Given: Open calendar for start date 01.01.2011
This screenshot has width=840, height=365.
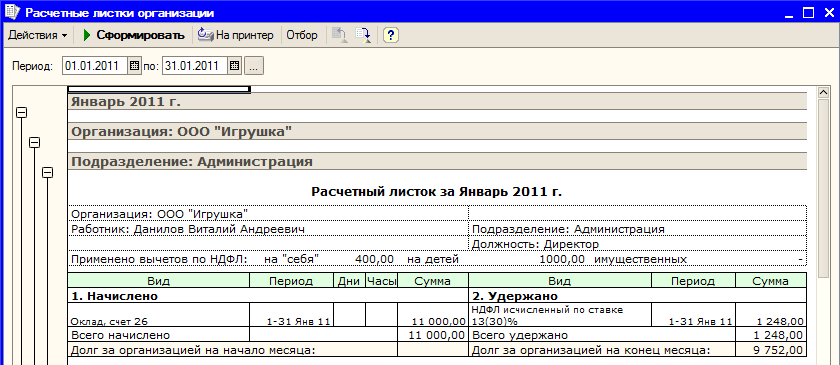Looking at the screenshot, I should (134, 66).
